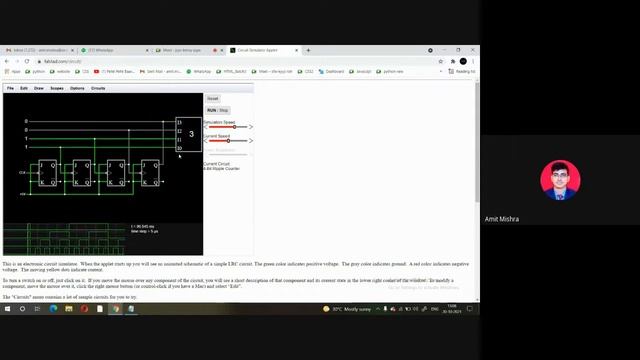Click the scope waveform panel
This screenshot has height=360, width=640.
click(x=64, y=239)
